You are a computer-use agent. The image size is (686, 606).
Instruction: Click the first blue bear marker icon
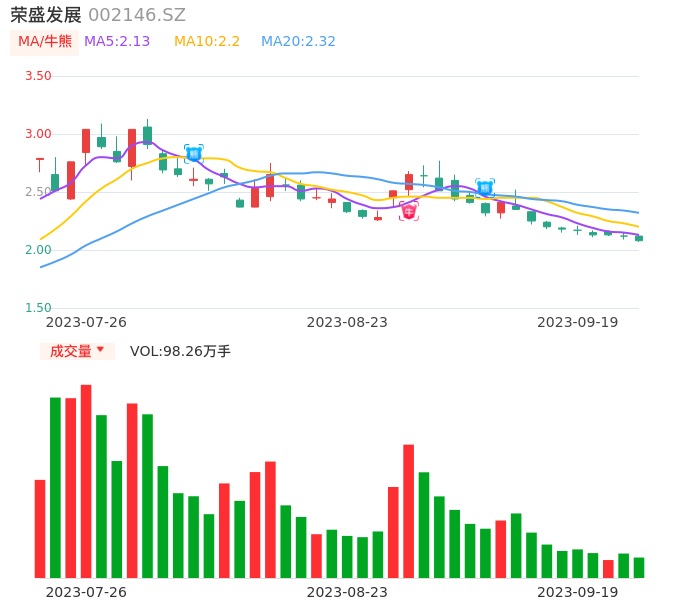[193, 153]
